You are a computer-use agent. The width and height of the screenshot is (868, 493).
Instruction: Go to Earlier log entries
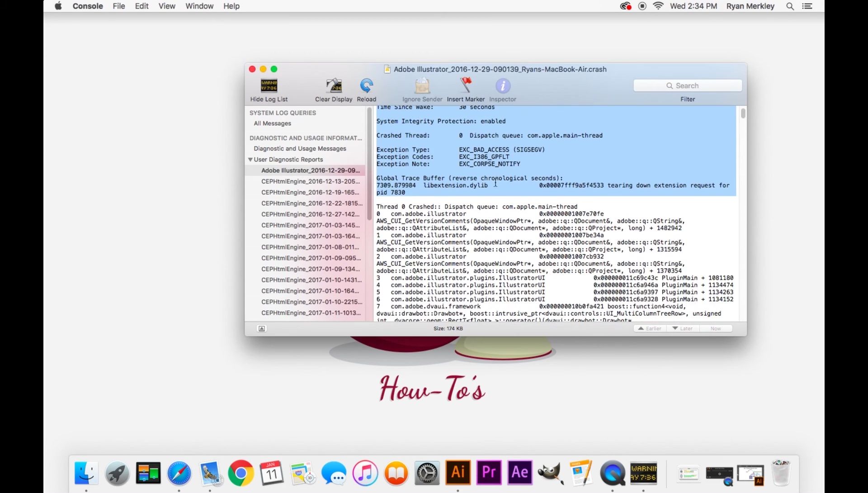pos(650,328)
